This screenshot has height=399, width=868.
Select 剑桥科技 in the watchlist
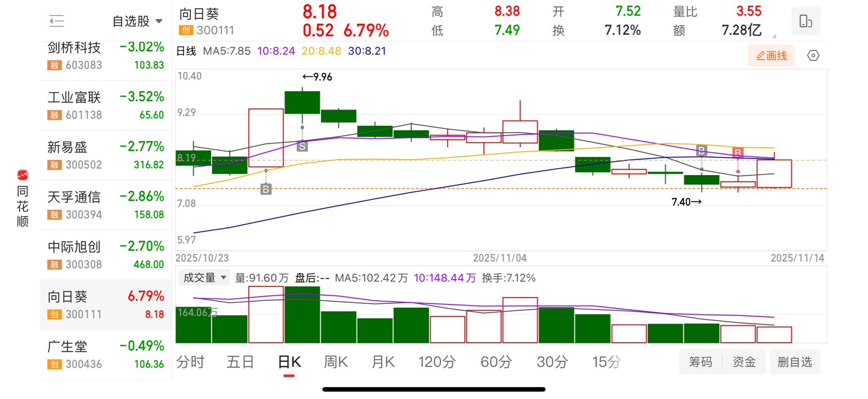click(x=106, y=56)
